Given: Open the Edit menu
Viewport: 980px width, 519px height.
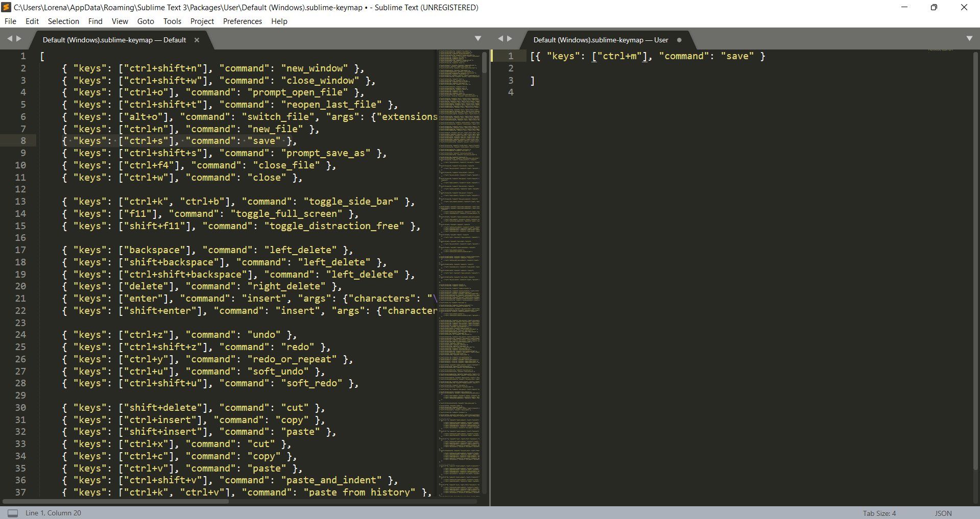Looking at the screenshot, I should tap(32, 21).
